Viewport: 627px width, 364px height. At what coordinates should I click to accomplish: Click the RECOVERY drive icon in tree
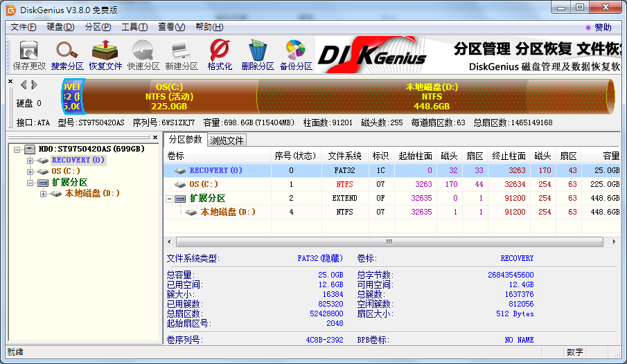tap(43, 161)
